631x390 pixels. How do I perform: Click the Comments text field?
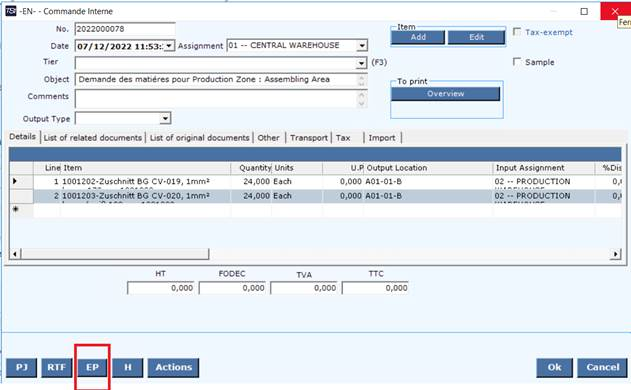[221, 99]
